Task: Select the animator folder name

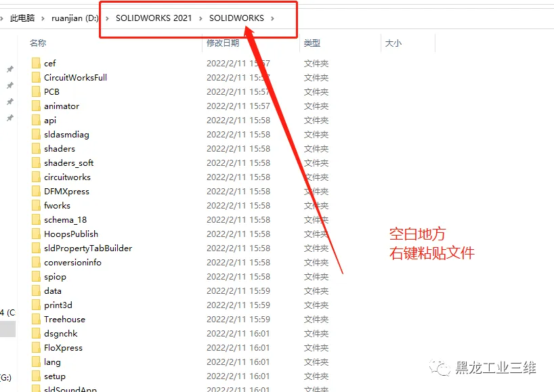Action: pos(62,106)
